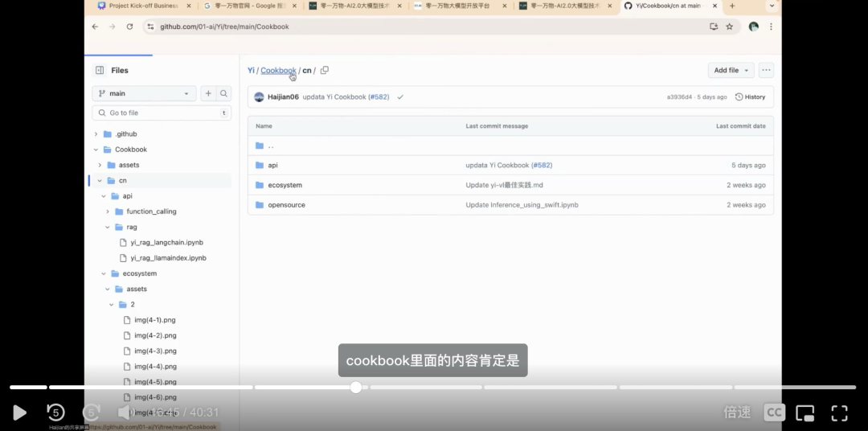This screenshot has height=431, width=868.
Task: Copy the path with the copy icon
Action: (325, 70)
